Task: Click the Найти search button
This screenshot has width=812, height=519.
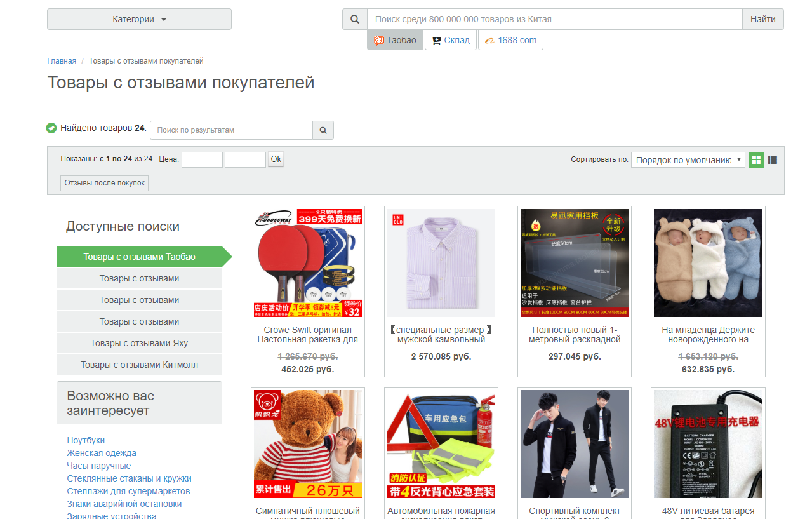Action: click(763, 19)
